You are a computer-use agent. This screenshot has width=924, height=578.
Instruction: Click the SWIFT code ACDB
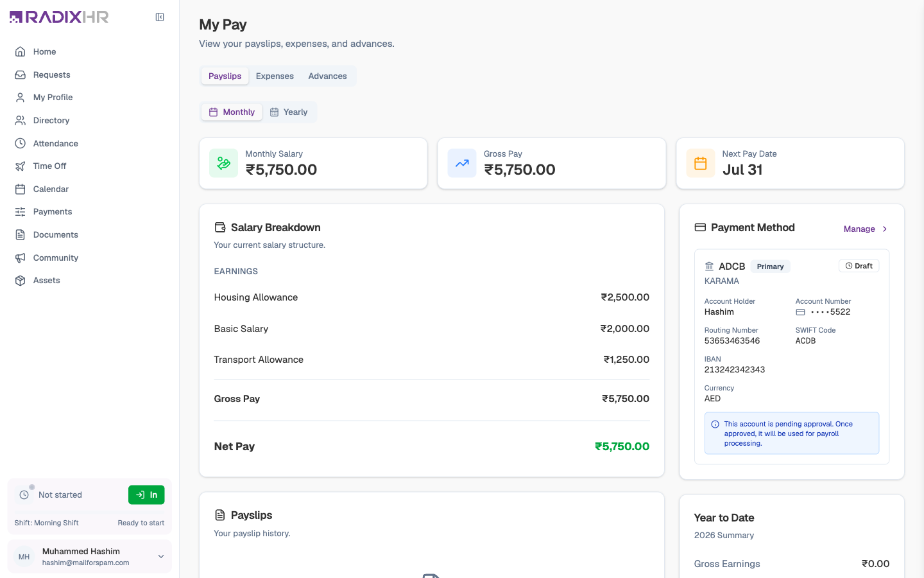pyautogui.click(x=805, y=341)
